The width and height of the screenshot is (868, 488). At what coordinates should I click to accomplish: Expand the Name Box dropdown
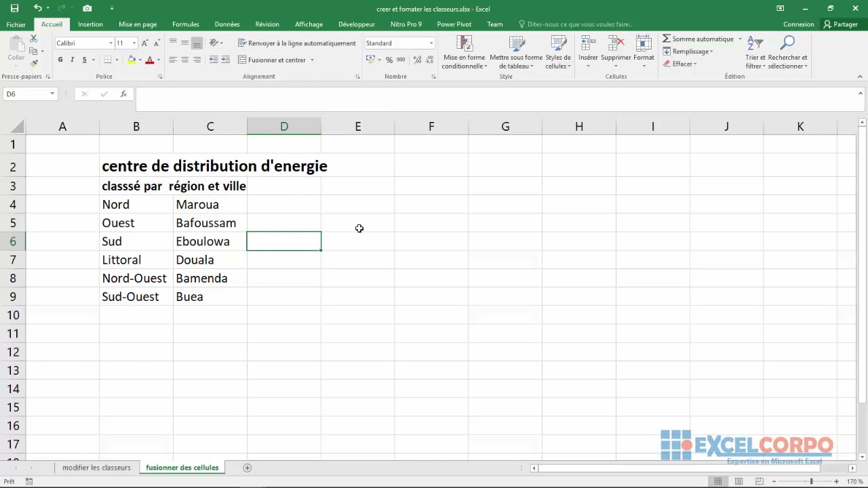pos(52,94)
